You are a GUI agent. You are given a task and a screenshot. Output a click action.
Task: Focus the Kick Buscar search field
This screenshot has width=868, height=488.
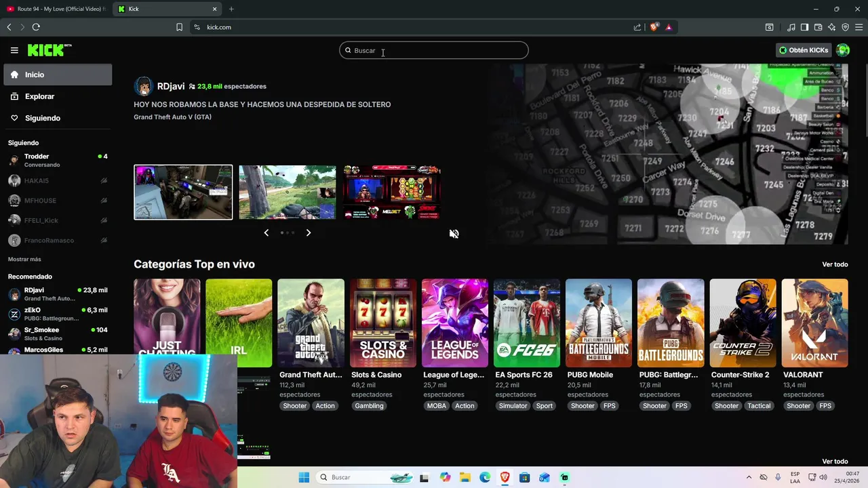click(x=434, y=50)
